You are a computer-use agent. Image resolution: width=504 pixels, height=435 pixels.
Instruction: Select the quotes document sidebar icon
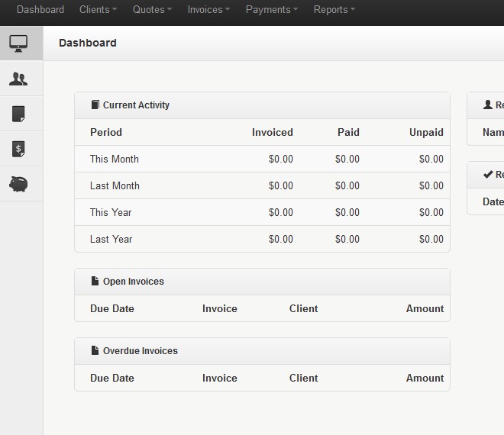point(19,114)
